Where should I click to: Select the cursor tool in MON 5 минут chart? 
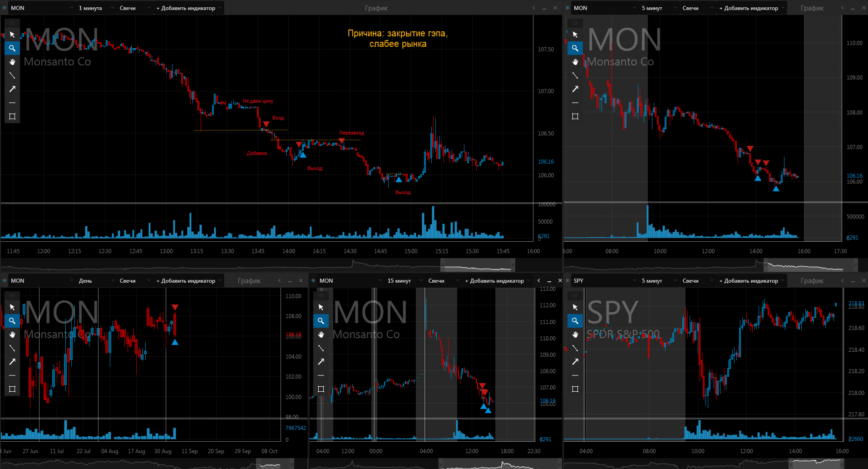(575, 35)
